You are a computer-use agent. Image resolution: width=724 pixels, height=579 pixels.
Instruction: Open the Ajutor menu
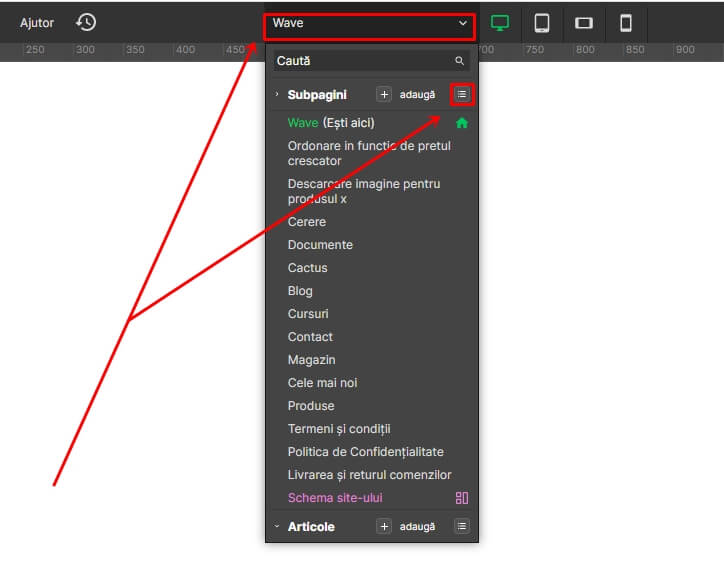37,22
